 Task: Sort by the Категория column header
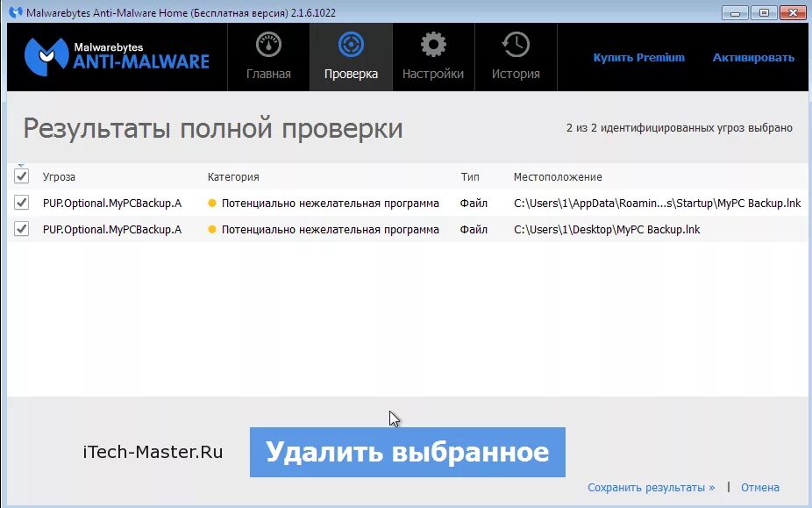233,176
